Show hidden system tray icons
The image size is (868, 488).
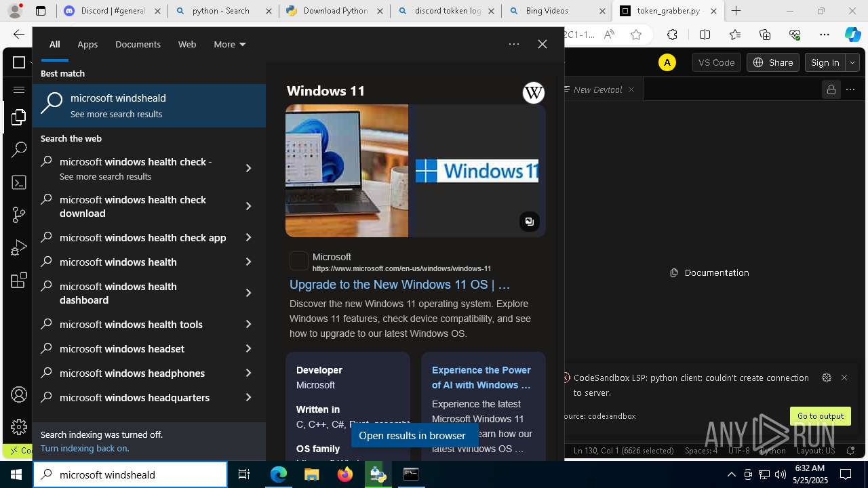731,474
